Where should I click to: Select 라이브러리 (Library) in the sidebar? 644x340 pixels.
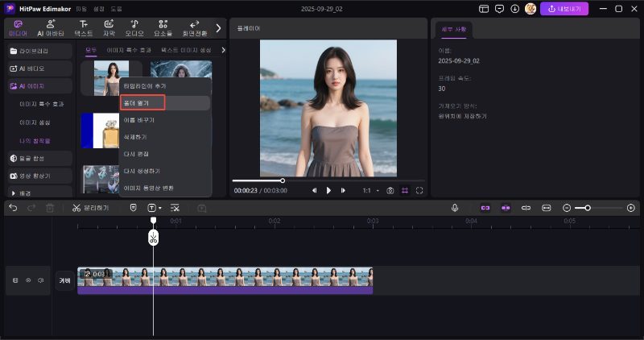pos(39,51)
